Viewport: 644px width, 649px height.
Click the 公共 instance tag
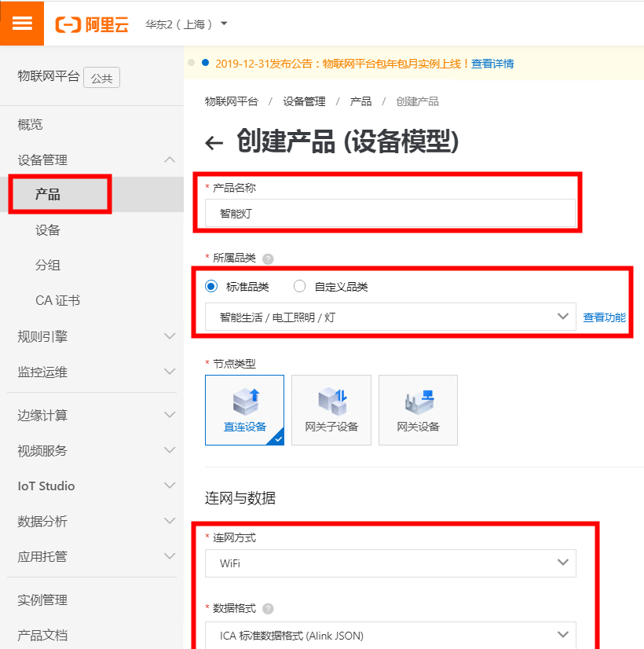tap(102, 78)
